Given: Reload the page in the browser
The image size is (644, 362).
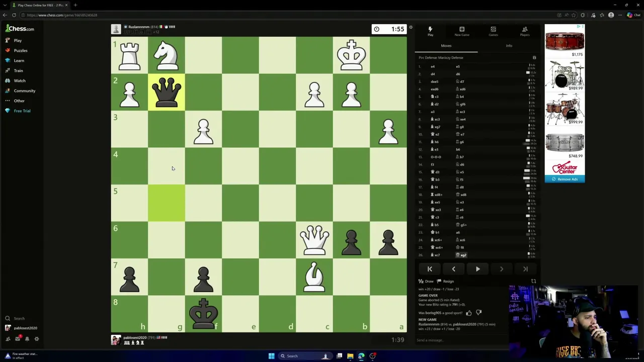Looking at the screenshot, I should (14, 15).
